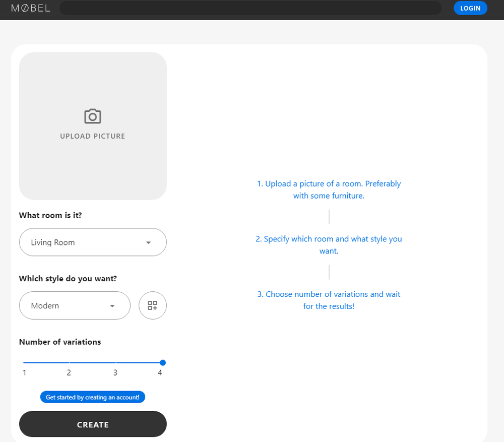Open the style gallery grid icon

152,305
